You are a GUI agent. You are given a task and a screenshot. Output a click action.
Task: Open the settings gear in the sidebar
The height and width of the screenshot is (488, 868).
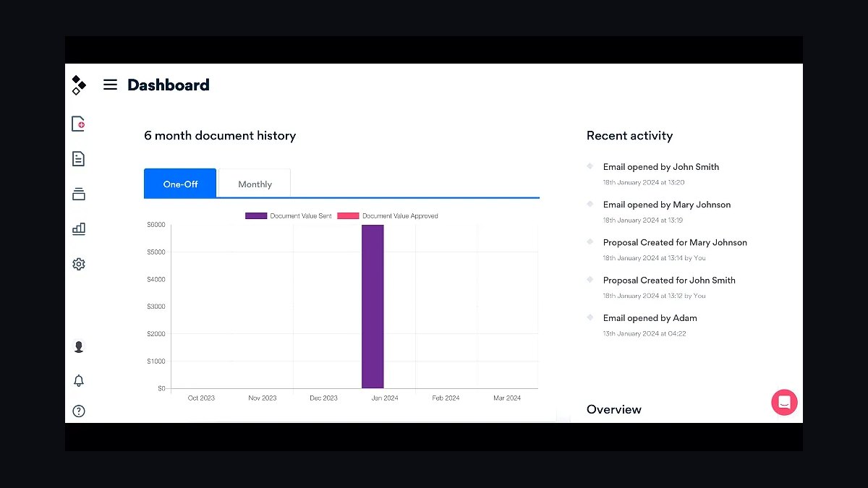(x=79, y=264)
